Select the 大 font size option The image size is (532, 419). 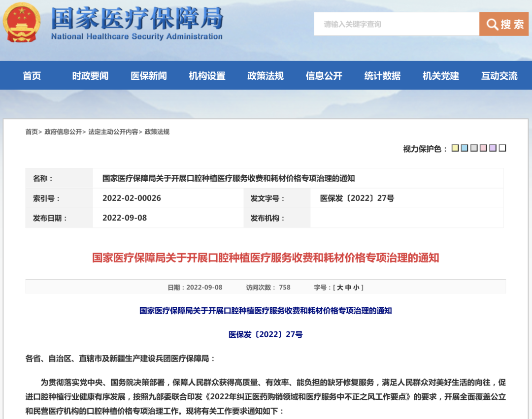tap(340, 287)
